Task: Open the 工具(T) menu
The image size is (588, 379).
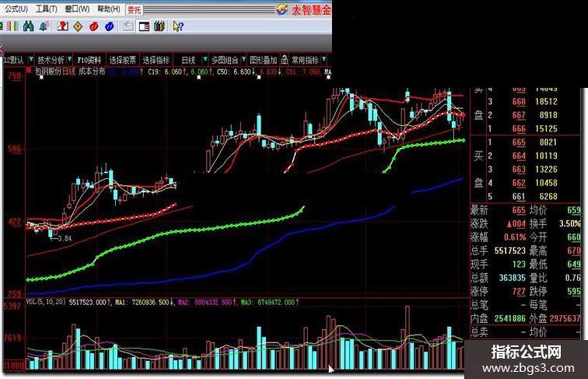Action: pos(46,9)
